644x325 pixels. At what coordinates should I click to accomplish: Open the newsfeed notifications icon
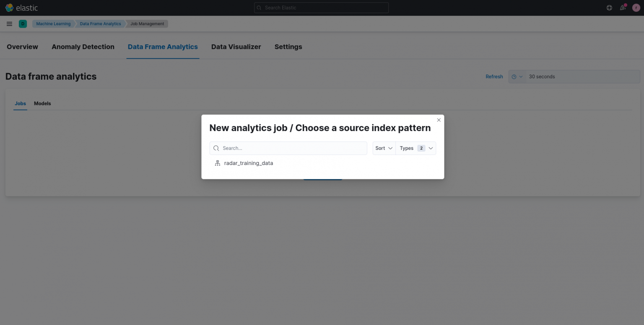pyautogui.click(x=623, y=7)
